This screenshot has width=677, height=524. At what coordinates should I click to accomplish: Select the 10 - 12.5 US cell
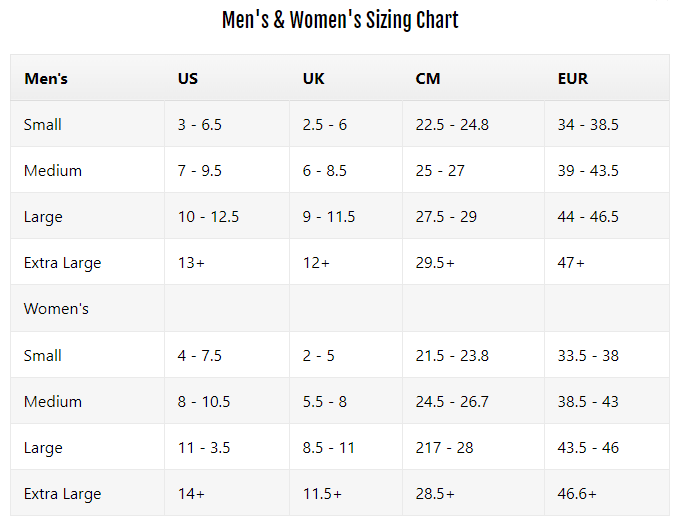(x=208, y=217)
